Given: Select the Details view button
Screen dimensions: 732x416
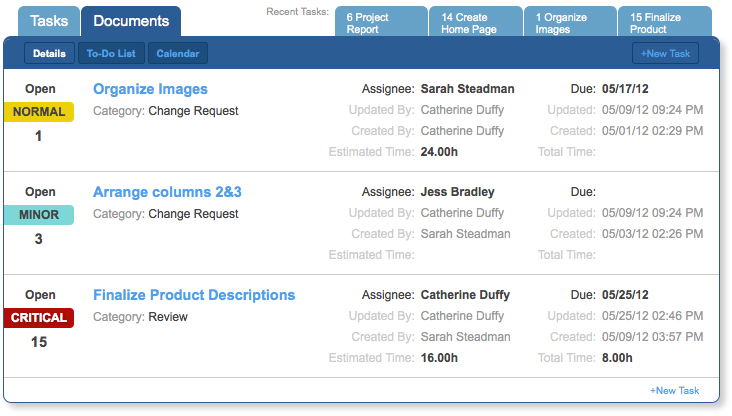Looking at the screenshot, I should (49, 54).
